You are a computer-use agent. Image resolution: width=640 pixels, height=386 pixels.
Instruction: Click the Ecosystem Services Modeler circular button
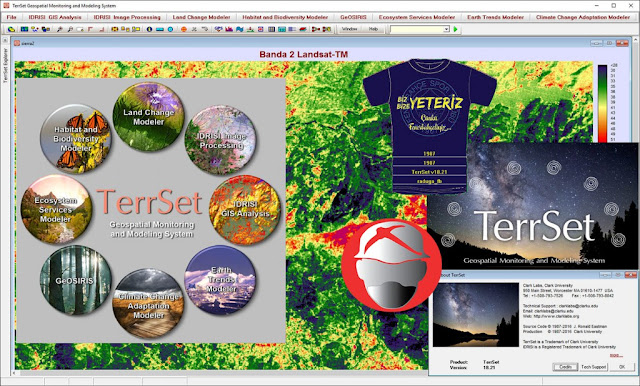click(56, 210)
